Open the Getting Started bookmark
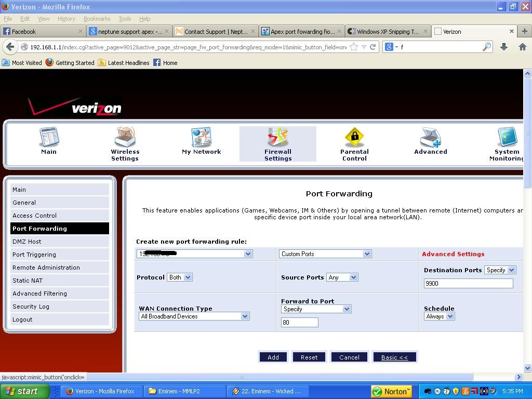The width and height of the screenshot is (532, 399). tap(70, 63)
